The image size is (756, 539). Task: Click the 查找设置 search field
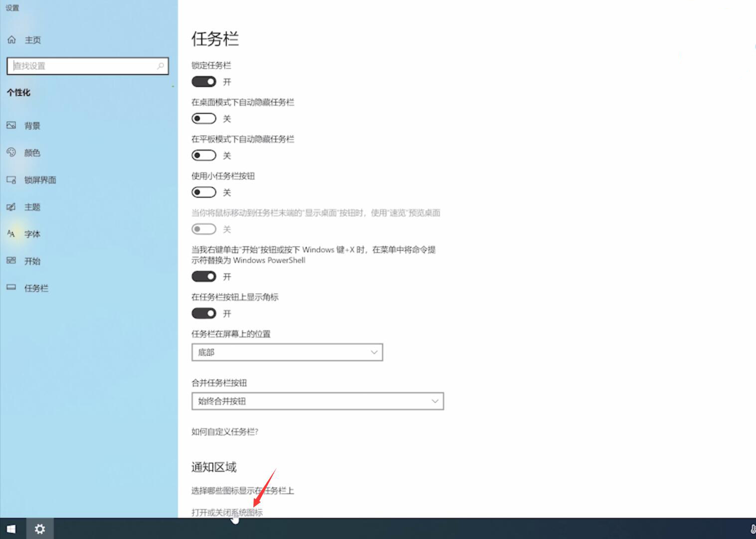[x=88, y=66]
